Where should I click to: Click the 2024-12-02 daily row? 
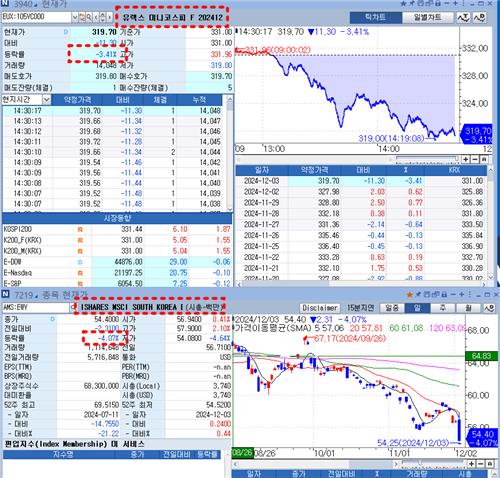[361, 192]
